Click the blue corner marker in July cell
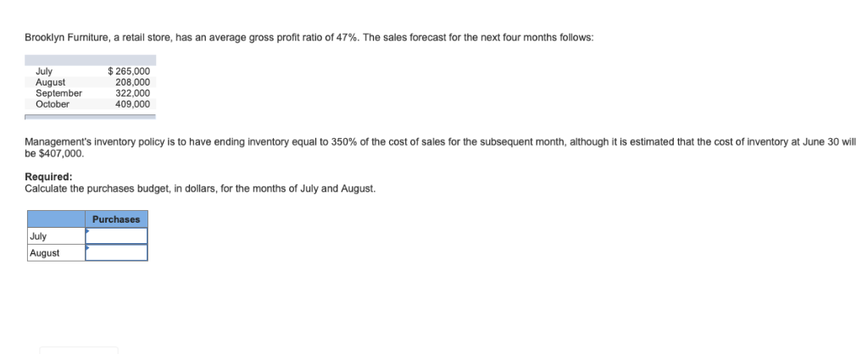868x354 pixels. point(87,230)
